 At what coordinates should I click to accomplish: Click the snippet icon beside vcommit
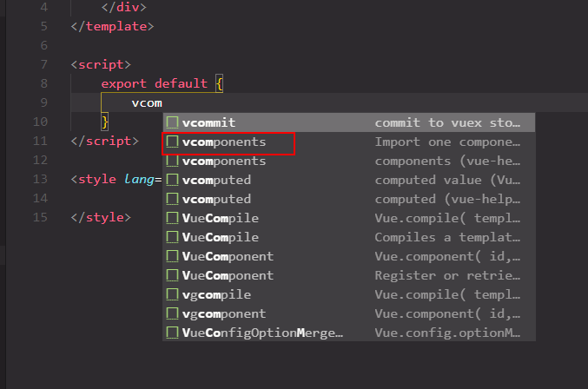pyautogui.click(x=172, y=122)
